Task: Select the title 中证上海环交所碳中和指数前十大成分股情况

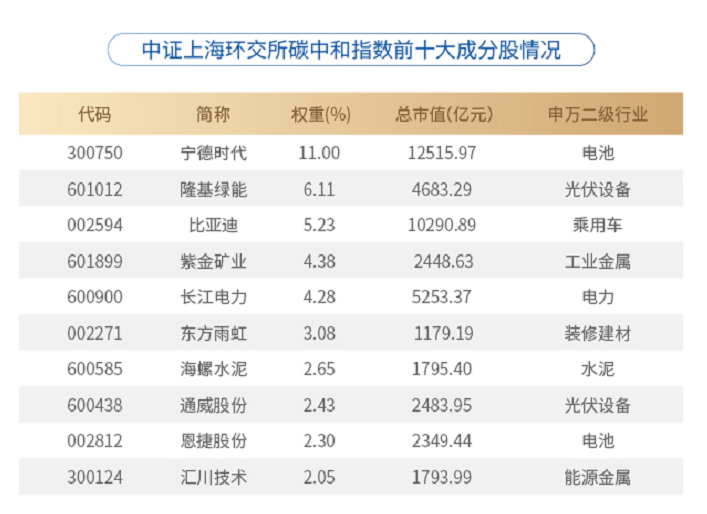Action: click(x=351, y=50)
